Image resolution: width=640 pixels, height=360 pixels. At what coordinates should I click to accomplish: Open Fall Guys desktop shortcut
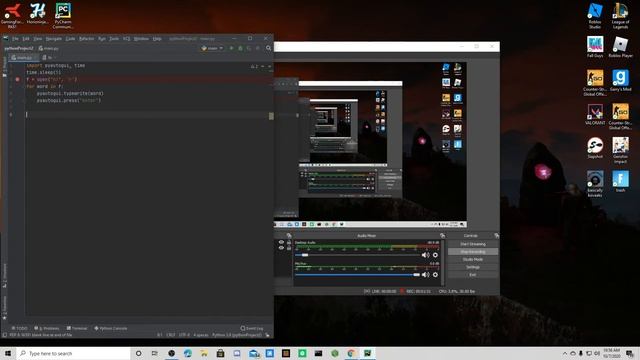(x=595, y=47)
